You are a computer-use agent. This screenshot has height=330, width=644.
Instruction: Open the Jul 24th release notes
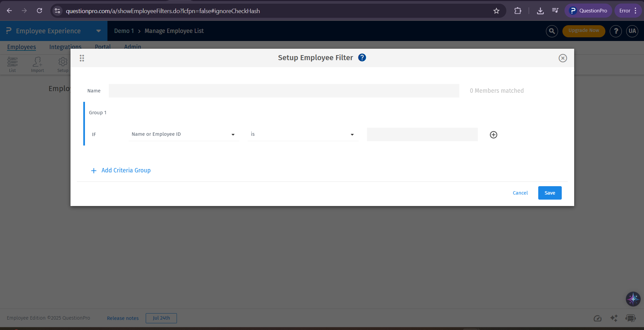pos(161,318)
